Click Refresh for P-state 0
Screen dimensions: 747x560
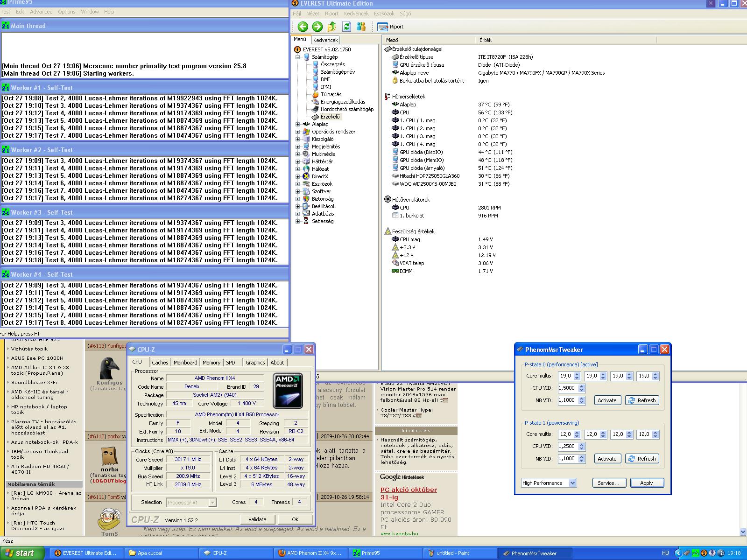coord(642,400)
